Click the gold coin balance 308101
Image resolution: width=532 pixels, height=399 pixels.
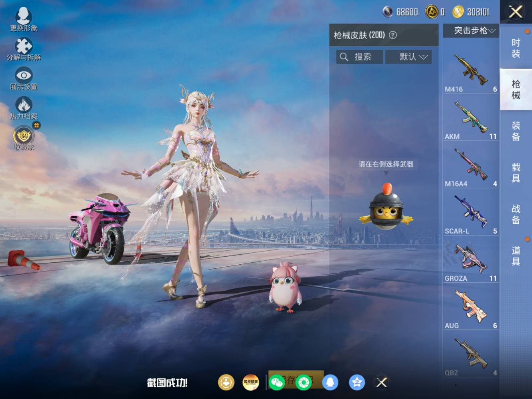point(471,12)
